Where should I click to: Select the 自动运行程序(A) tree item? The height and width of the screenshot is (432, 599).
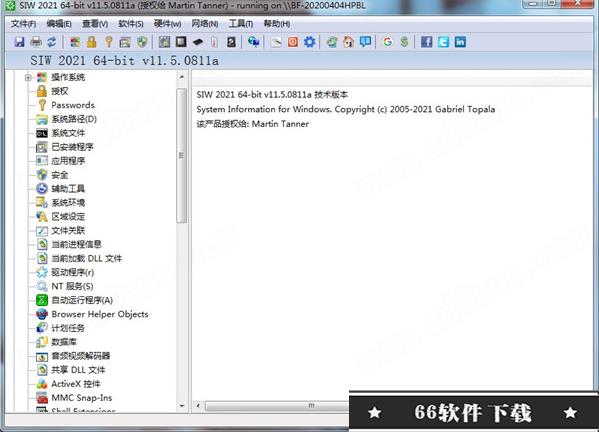pos(82,300)
